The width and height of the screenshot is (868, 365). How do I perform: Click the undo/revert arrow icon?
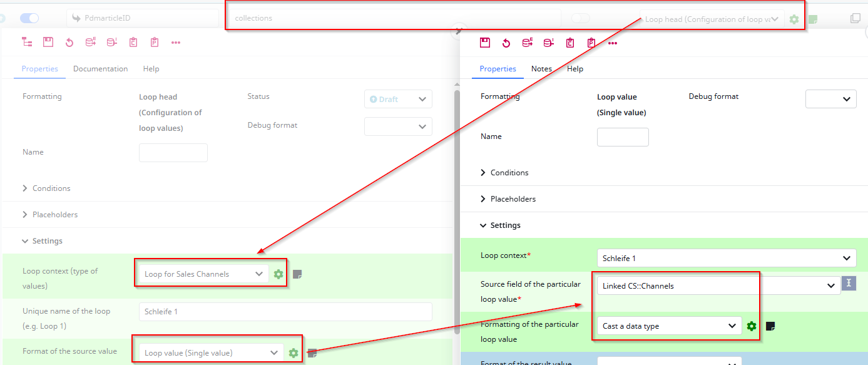pos(68,42)
